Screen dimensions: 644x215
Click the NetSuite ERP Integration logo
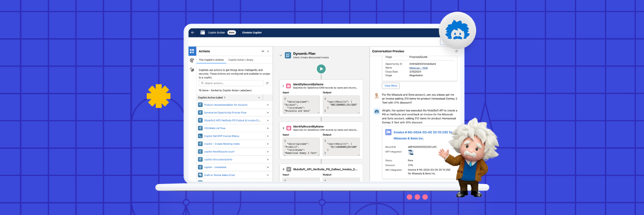[x=411, y=152]
